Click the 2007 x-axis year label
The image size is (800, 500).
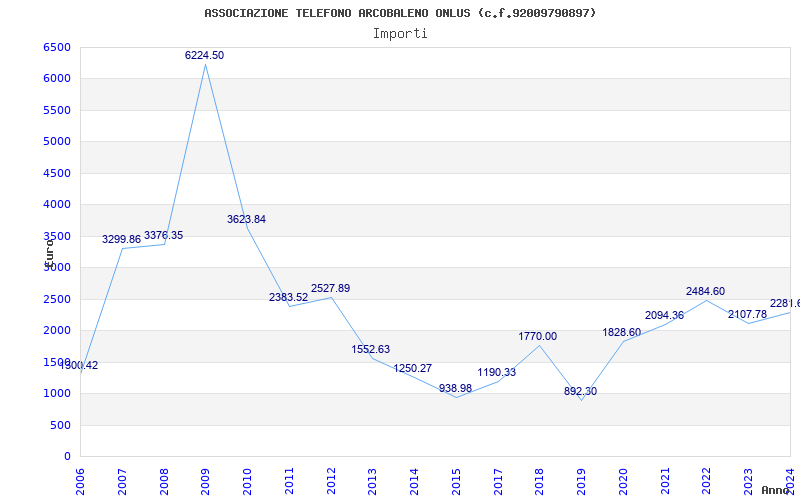(122, 482)
